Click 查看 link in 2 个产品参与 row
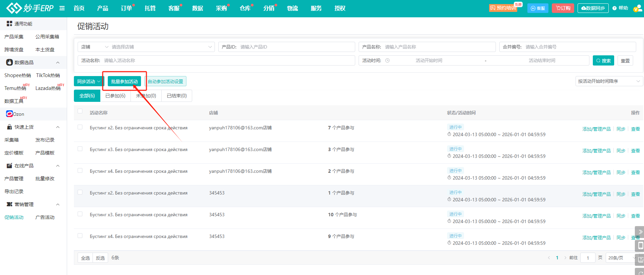The image size is (644, 275). pos(636,172)
